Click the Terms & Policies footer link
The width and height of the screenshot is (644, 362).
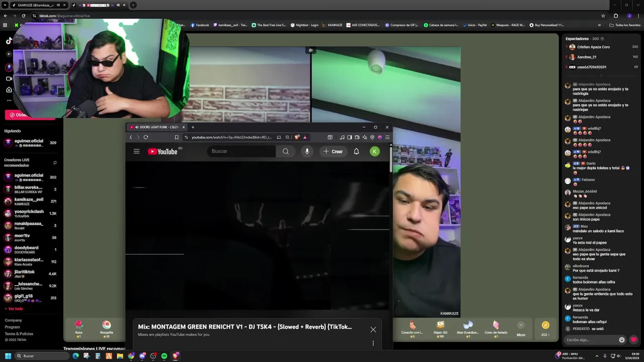(x=19, y=333)
